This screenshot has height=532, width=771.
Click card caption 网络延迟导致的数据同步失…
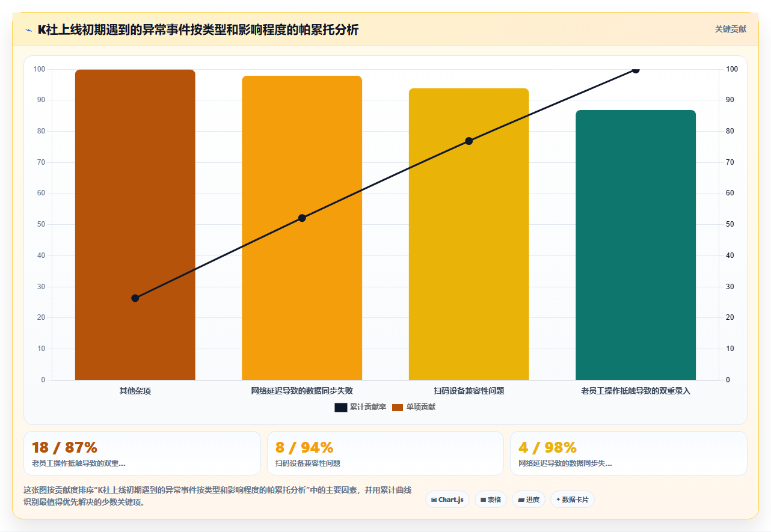pos(565,463)
